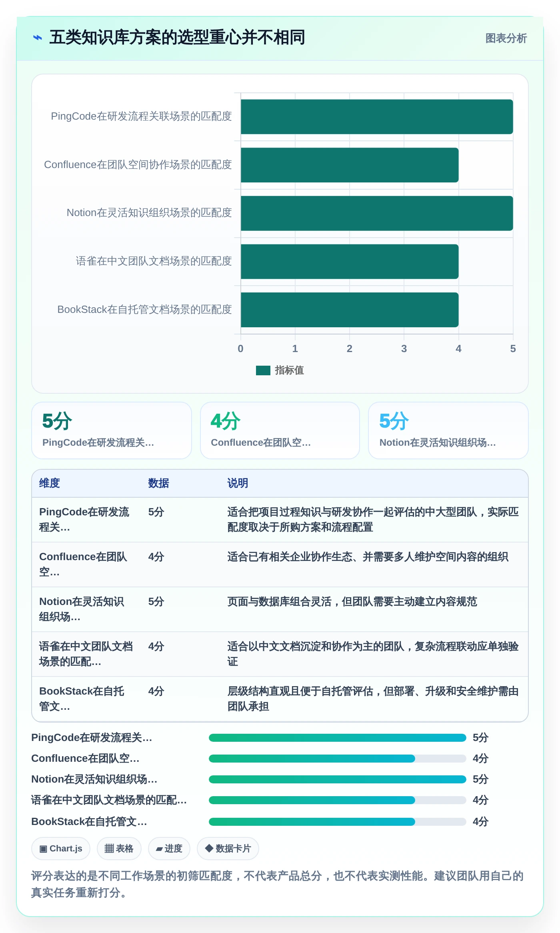Screen dimensions: 560x933
Task: Click progress label BookStack在自托管文…
Action: (89, 822)
